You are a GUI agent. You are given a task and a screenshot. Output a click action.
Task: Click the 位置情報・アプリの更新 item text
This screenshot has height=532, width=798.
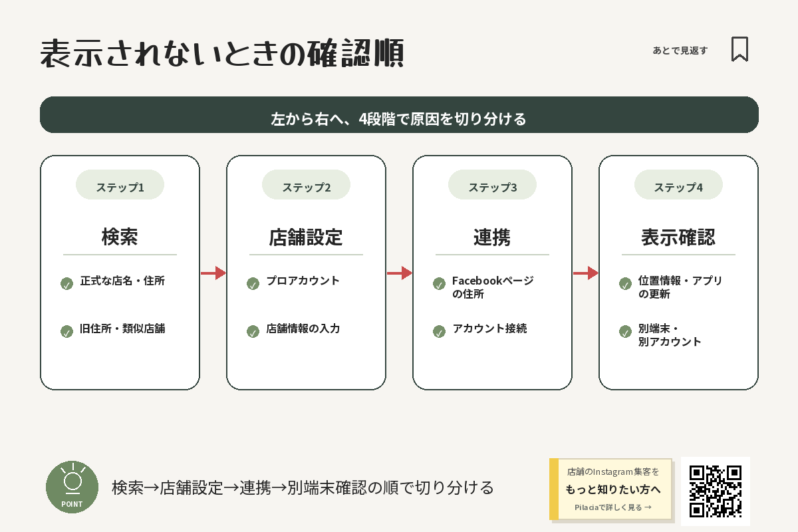click(680, 287)
